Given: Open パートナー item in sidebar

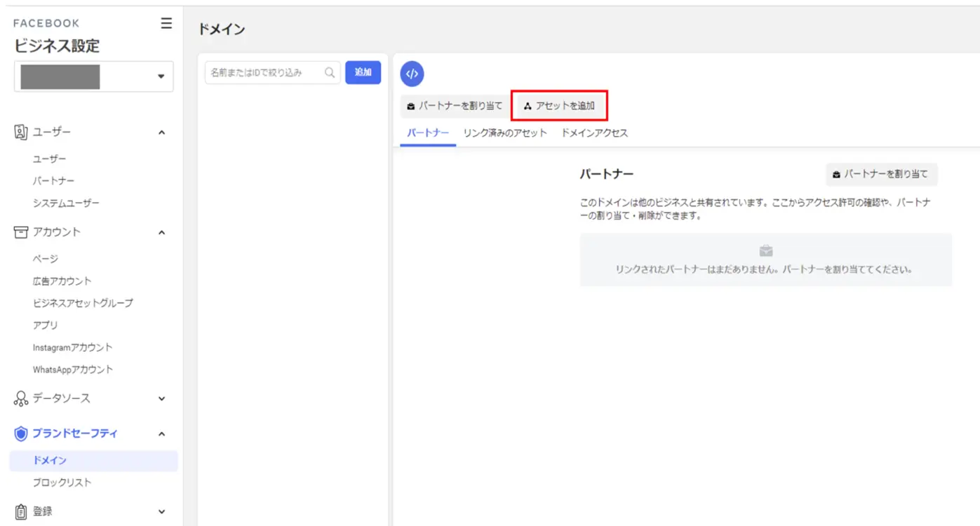Looking at the screenshot, I should pos(53,181).
